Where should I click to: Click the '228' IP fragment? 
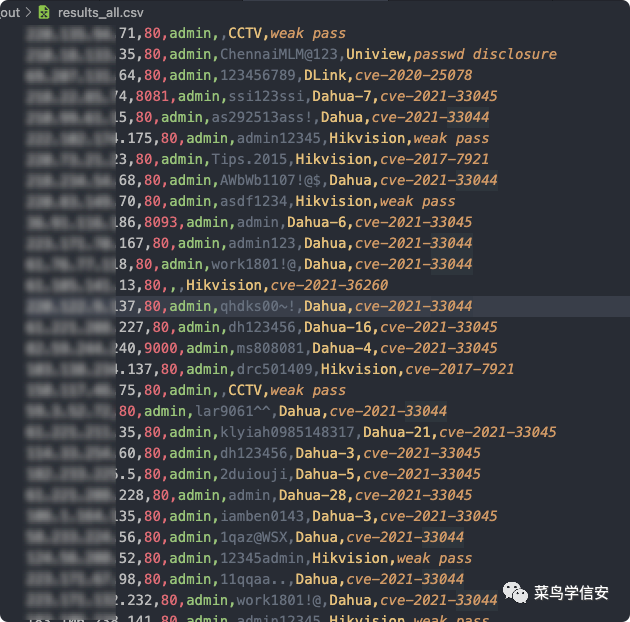[131, 495]
